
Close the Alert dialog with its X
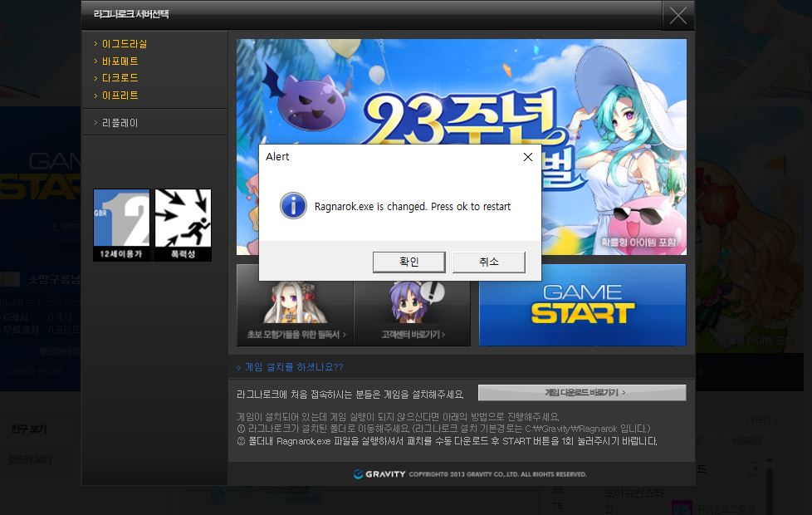[x=528, y=157]
